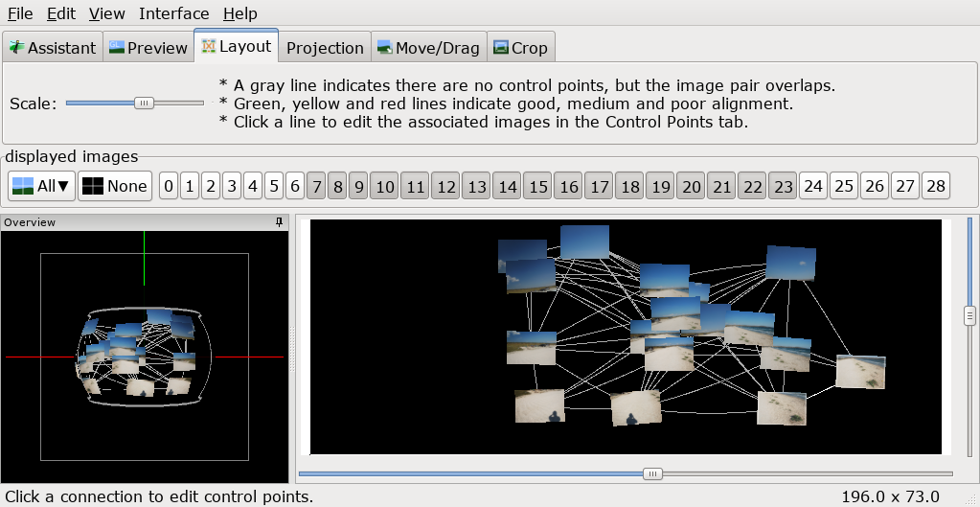Toggle display of image 21
The height and width of the screenshot is (507, 980).
[721, 186]
